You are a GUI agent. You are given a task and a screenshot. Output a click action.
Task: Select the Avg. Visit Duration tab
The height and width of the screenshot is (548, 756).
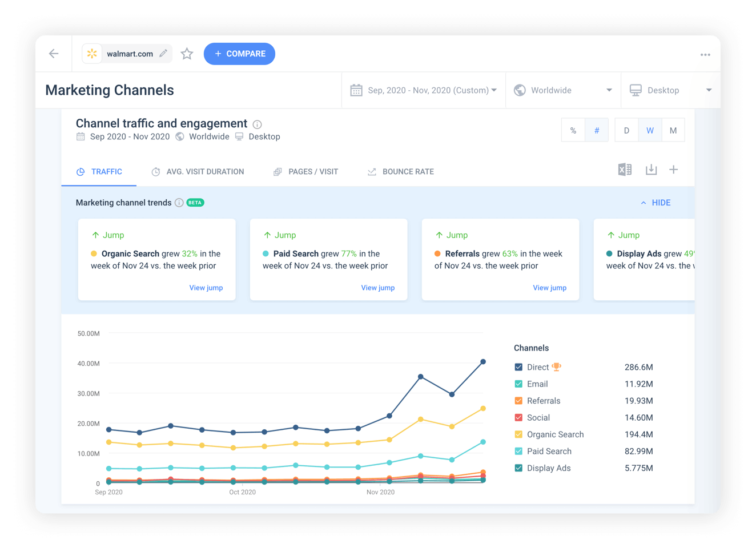click(198, 172)
